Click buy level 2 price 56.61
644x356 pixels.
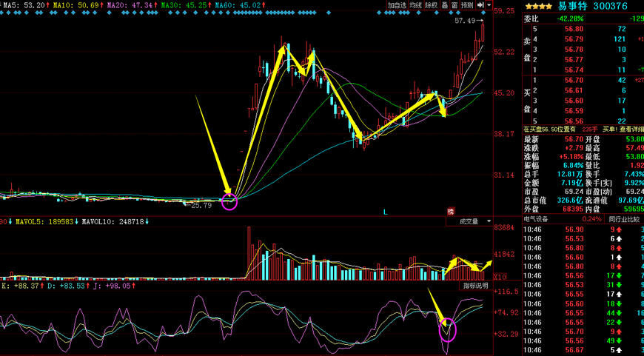[x=574, y=90]
